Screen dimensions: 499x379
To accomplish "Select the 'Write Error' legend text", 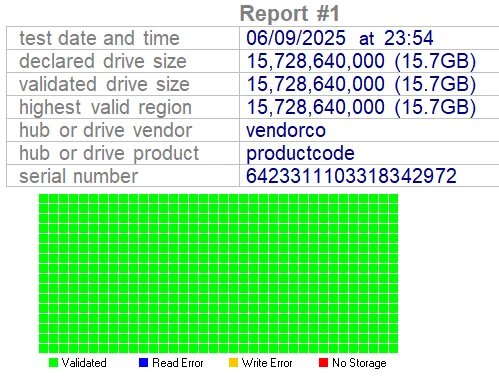I will tap(267, 363).
